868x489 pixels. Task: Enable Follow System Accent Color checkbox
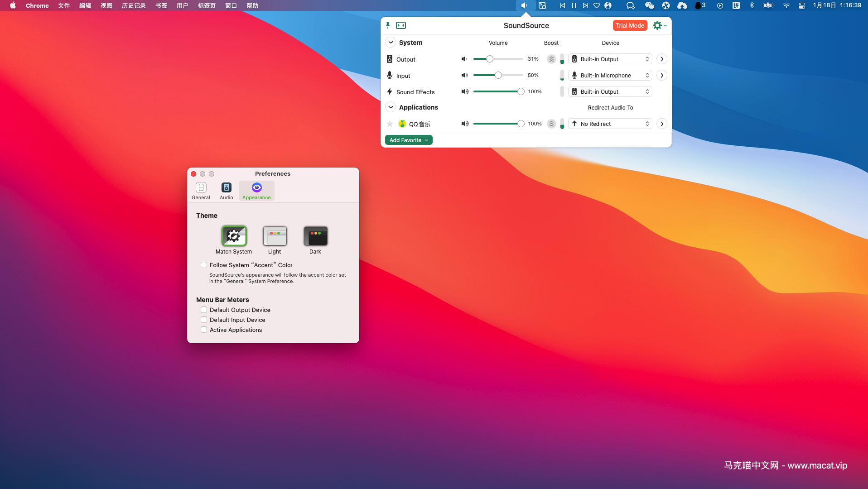click(204, 265)
